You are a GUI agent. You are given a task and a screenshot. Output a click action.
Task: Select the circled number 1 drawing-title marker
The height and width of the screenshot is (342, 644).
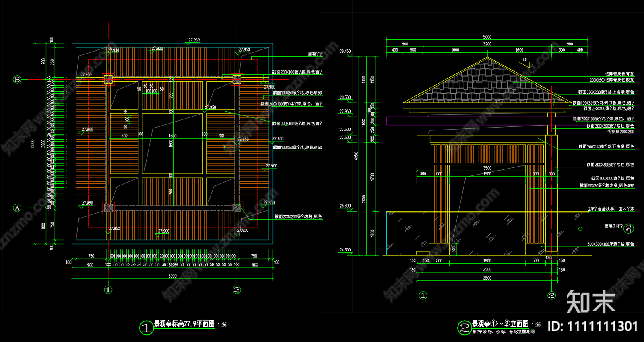[146, 328]
